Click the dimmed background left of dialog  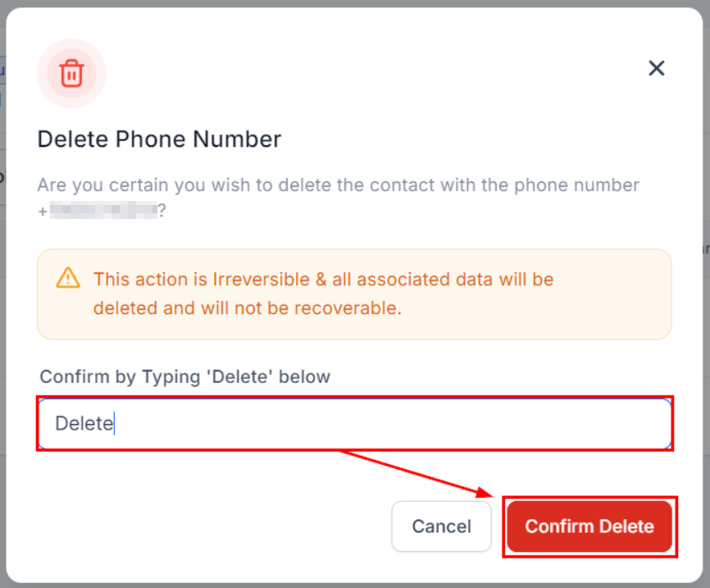click(2, 328)
